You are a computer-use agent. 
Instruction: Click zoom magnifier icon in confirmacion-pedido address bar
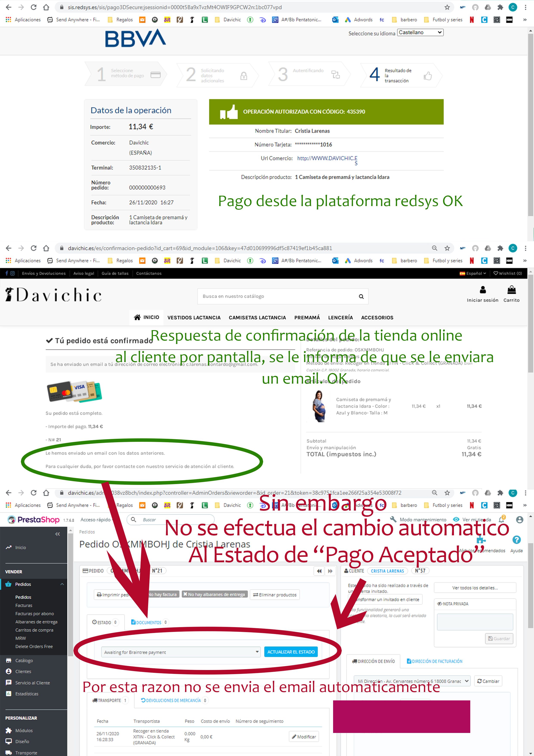[x=435, y=248]
